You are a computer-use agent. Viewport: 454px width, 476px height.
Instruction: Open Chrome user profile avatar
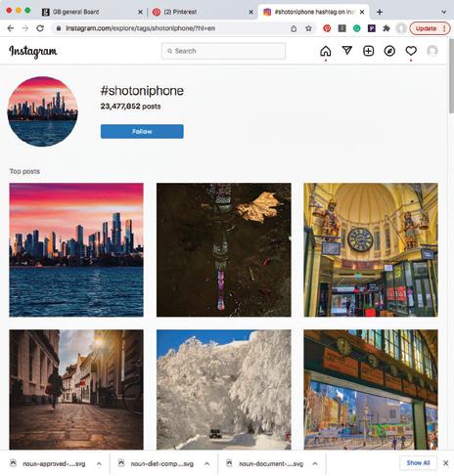(x=401, y=28)
